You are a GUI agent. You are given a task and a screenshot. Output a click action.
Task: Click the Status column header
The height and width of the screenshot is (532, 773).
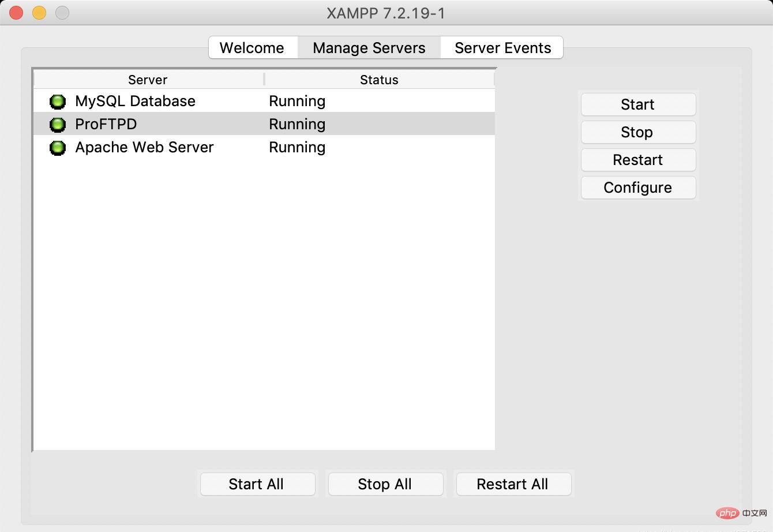coord(380,80)
